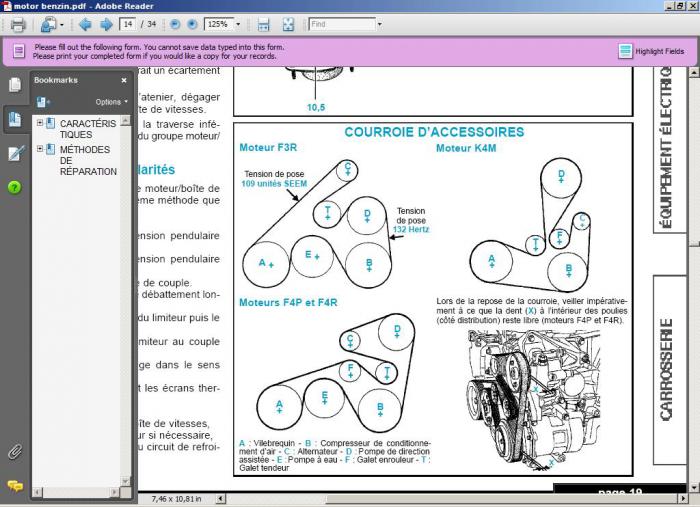The height and width of the screenshot is (507, 700).
Task: Click the scrolling pages fit-width icon
Action: (264, 24)
